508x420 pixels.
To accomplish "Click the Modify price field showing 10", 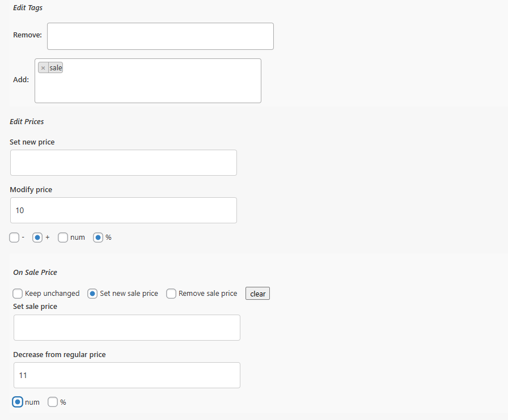I will click(x=124, y=210).
